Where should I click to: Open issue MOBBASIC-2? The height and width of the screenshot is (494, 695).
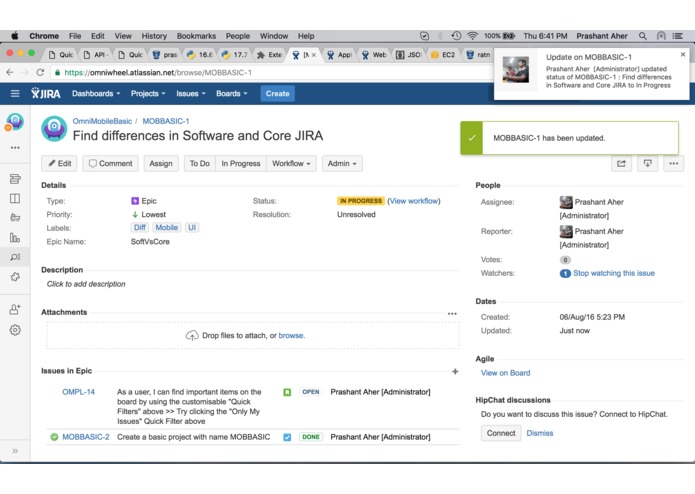tap(86, 436)
